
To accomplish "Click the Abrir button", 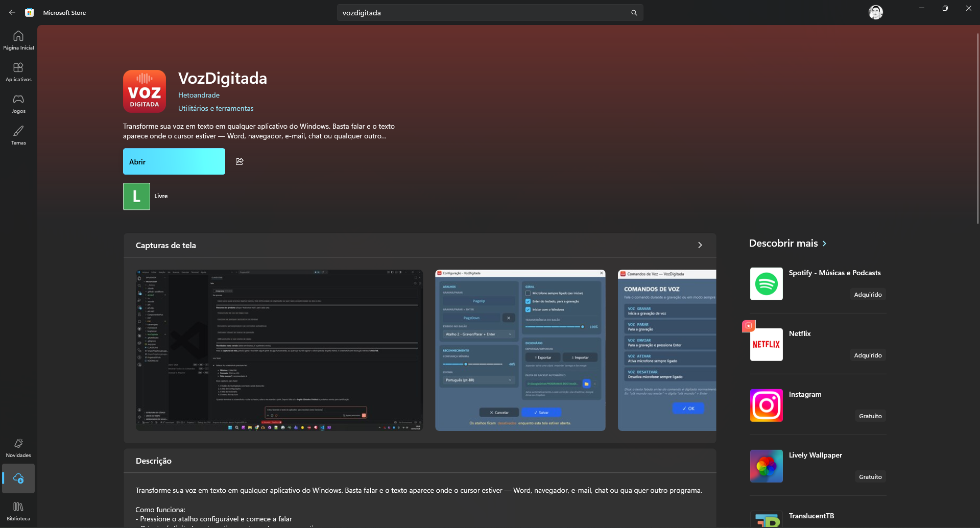I will [x=174, y=161].
